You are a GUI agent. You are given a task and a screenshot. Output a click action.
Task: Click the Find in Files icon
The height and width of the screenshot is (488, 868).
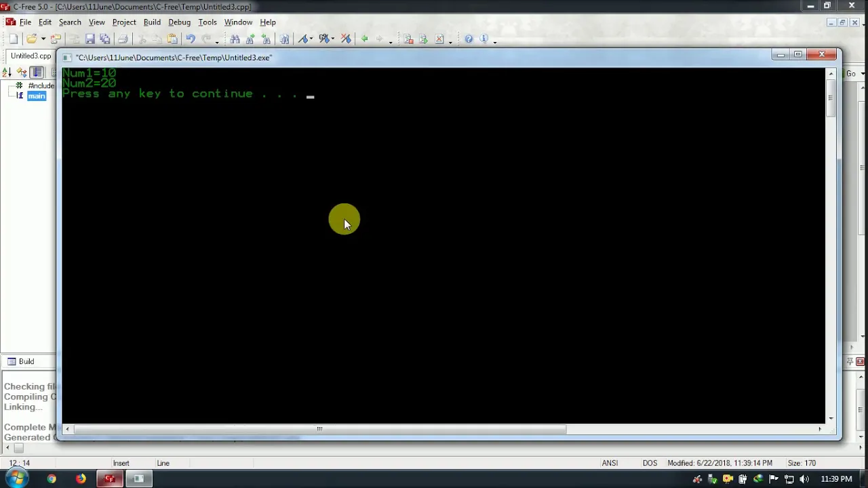tap(284, 39)
